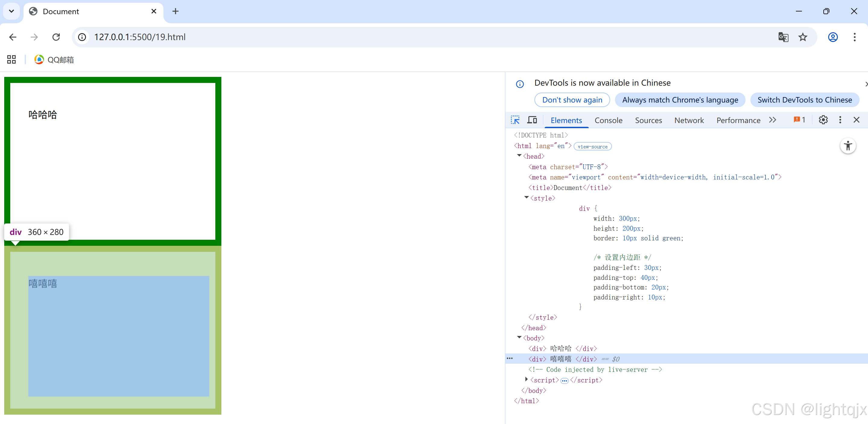Collapse the style element node
Viewport: 868px width, 424px height.
[x=526, y=198]
